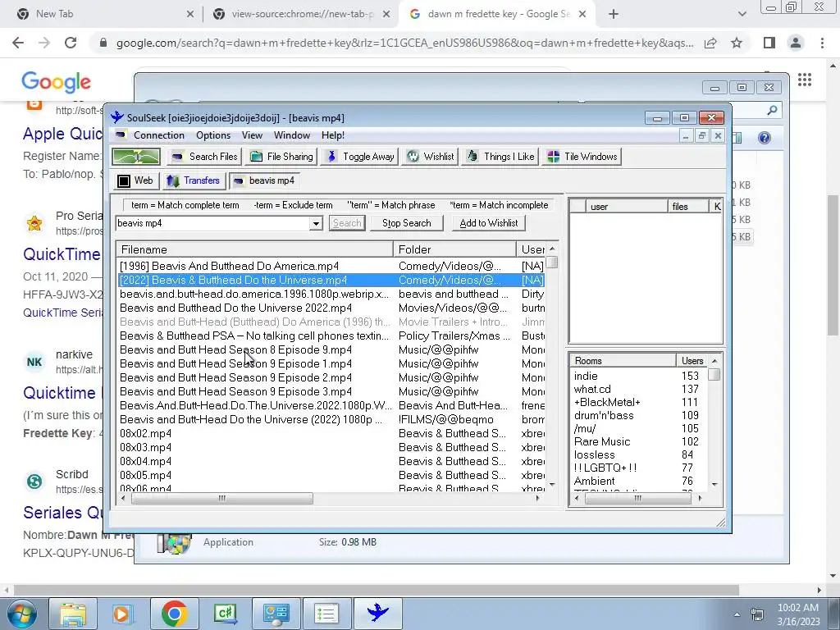Click the SoulSeek taskbar bird icon
Viewport: 840px width, 630px height.
[x=377, y=614]
